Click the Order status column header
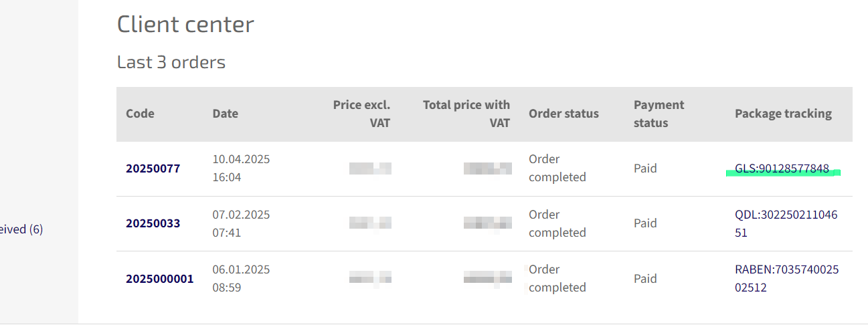 (563, 114)
